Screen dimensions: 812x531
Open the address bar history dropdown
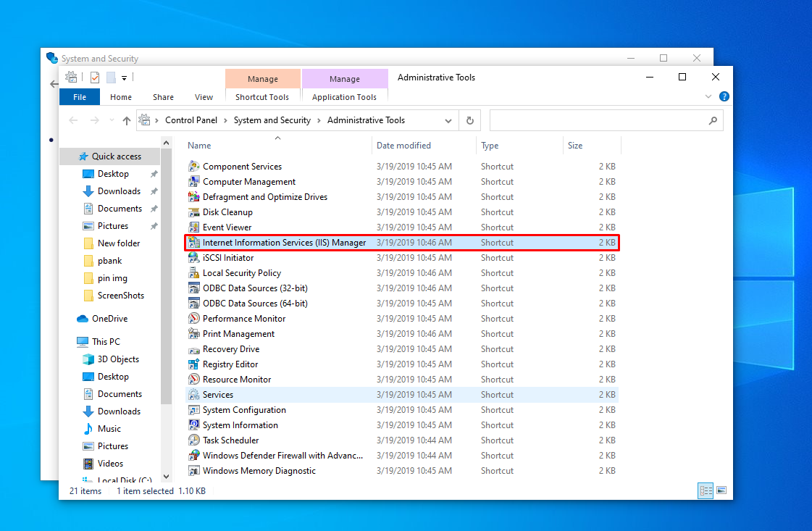[x=448, y=121]
